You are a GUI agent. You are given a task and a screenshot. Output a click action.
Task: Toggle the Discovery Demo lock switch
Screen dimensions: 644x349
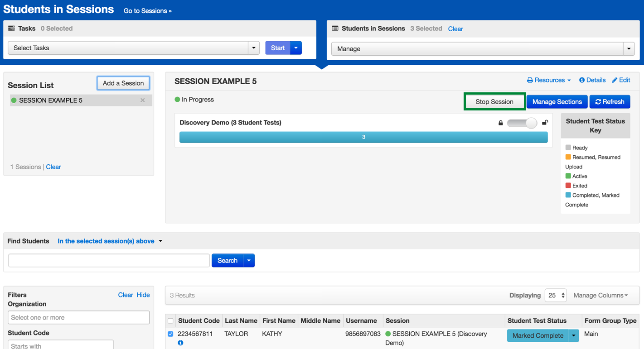click(x=522, y=123)
